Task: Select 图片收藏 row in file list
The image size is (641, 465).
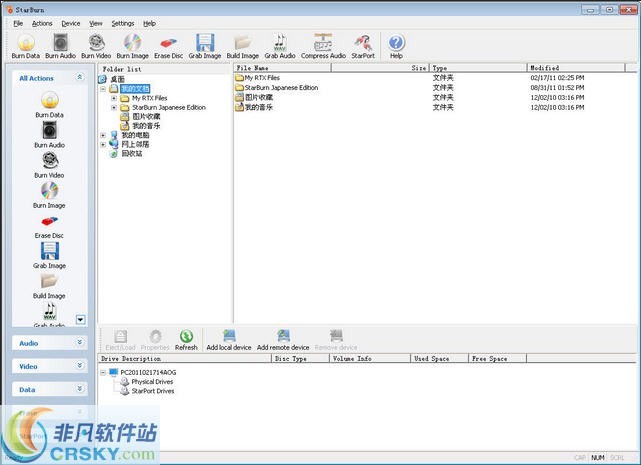Action: [x=259, y=97]
